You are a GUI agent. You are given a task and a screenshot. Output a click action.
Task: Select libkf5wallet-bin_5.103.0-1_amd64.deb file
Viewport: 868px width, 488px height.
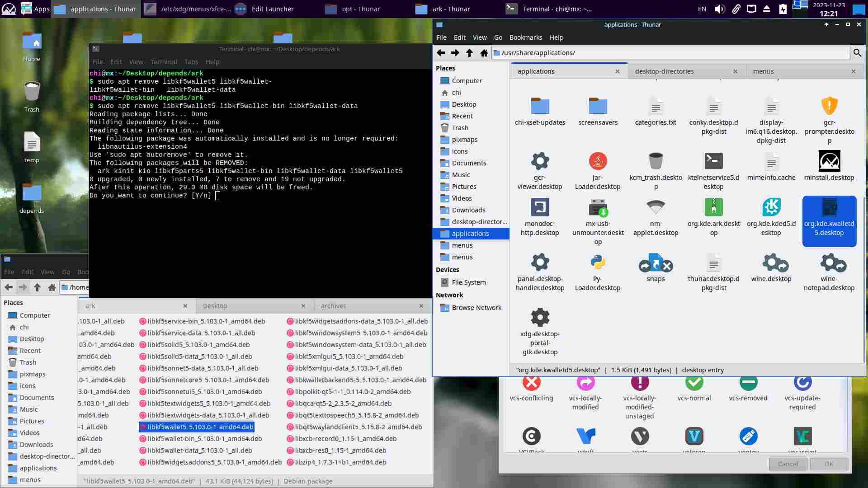pyautogui.click(x=204, y=439)
